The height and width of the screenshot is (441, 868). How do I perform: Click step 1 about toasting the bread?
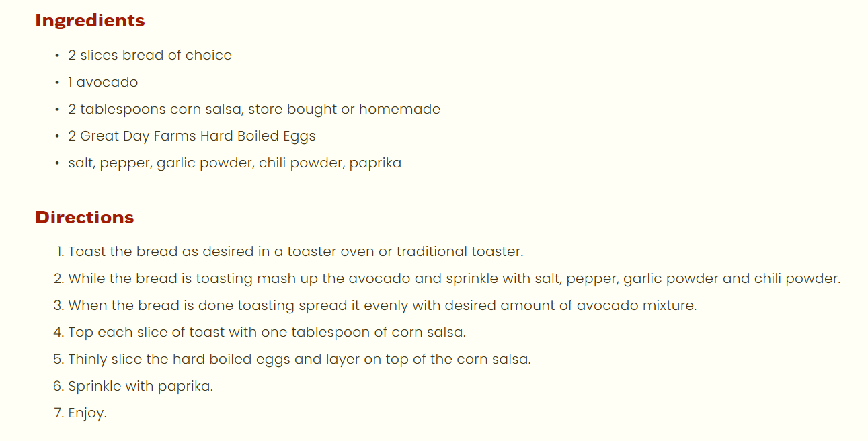point(296,251)
